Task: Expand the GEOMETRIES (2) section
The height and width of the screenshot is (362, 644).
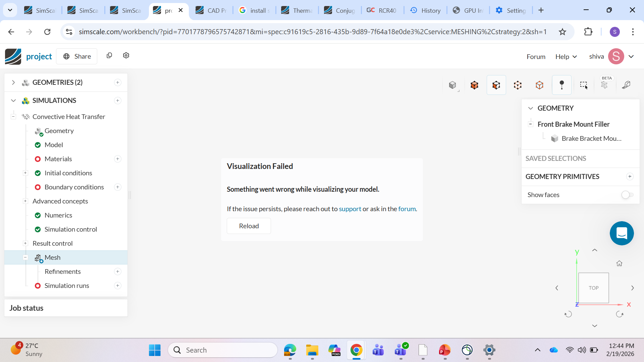Action: pyautogui.click(x=13, y=82)
